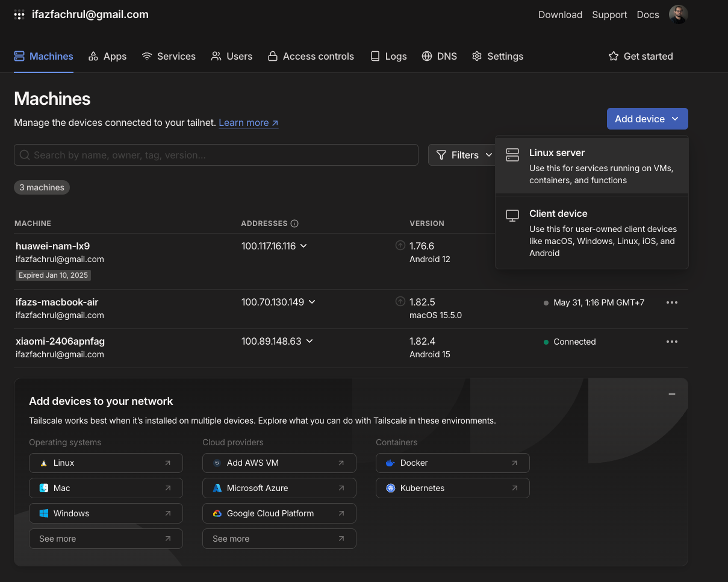The height and width of the screenshot is (582, 728).
Task: Click the last seen time May 31, 1:16 PM
Action: 594,302
